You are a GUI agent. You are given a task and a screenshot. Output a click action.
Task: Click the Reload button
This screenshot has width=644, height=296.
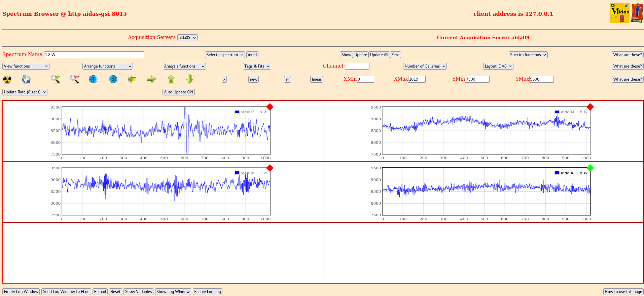click(100, 292)
